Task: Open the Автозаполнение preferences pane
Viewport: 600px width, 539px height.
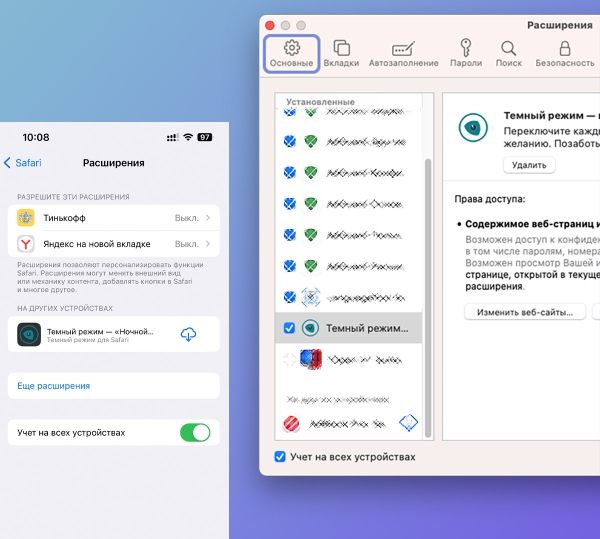Action: click(x=403, y=53)
